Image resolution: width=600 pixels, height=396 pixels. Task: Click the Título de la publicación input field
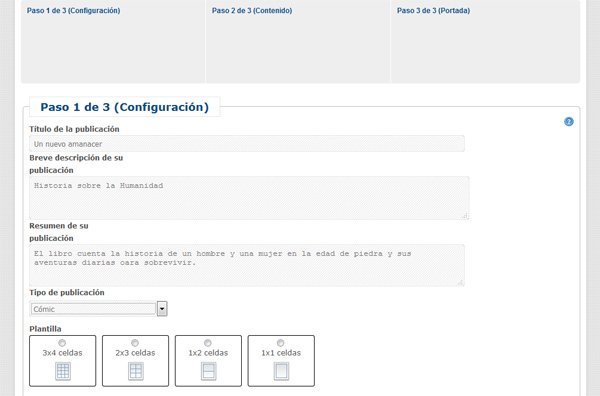[x=247, y=144]
